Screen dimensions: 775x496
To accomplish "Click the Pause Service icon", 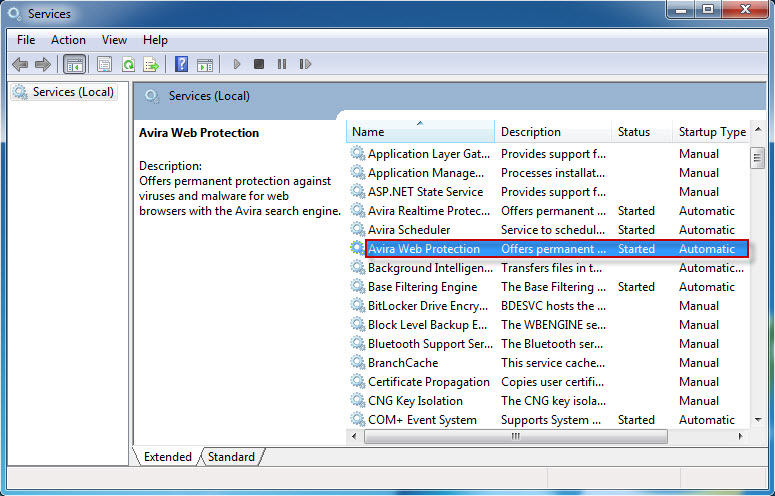I will pos(282,64).
